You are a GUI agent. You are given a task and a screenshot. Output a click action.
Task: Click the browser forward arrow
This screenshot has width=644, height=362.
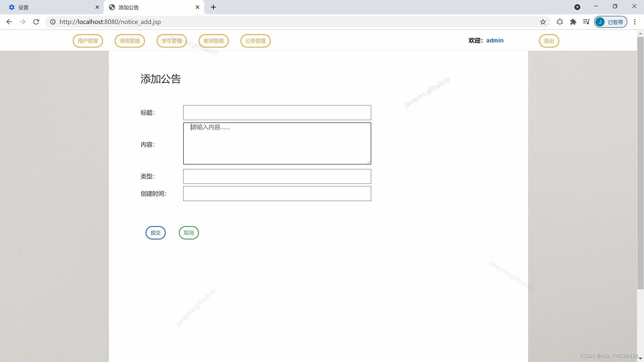click(x=22, y=22)
